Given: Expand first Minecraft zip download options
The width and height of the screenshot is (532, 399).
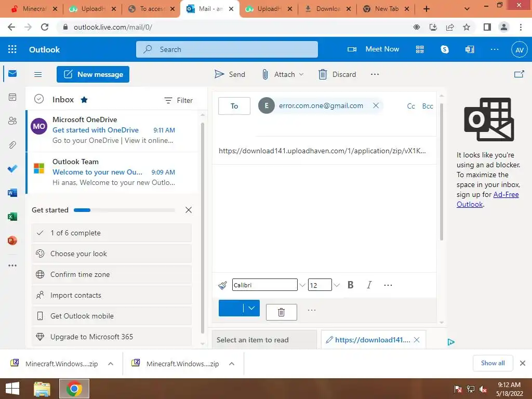Looking at the screenshot, I should coord(111,364).
